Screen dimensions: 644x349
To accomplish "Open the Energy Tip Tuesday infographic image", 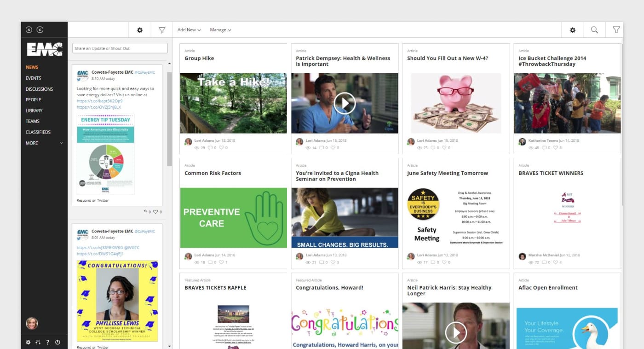I will click(x=105, y=154).
